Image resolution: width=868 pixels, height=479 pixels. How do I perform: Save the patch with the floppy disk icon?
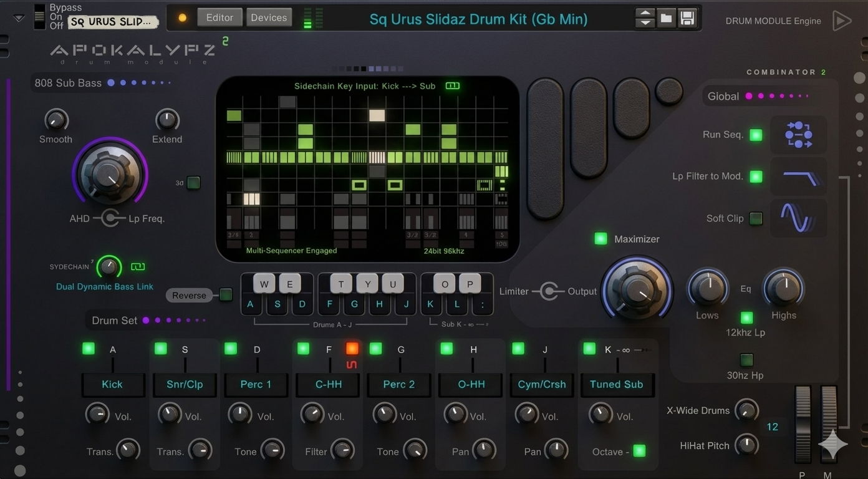point(687,18)
